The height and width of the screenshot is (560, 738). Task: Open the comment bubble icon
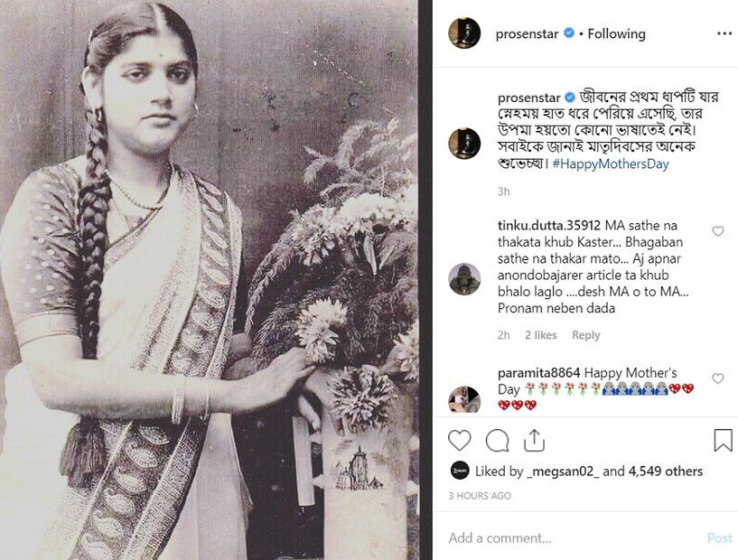[x=497, y=441]
